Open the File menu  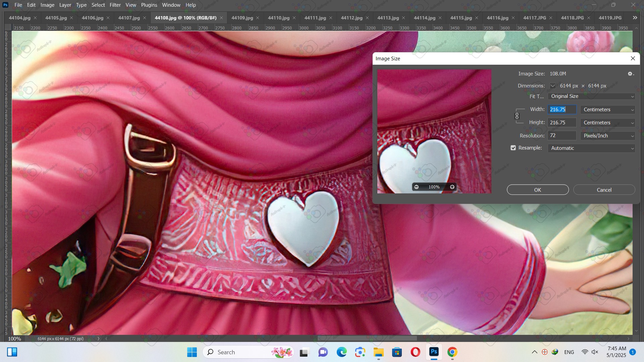coord(18,5)
